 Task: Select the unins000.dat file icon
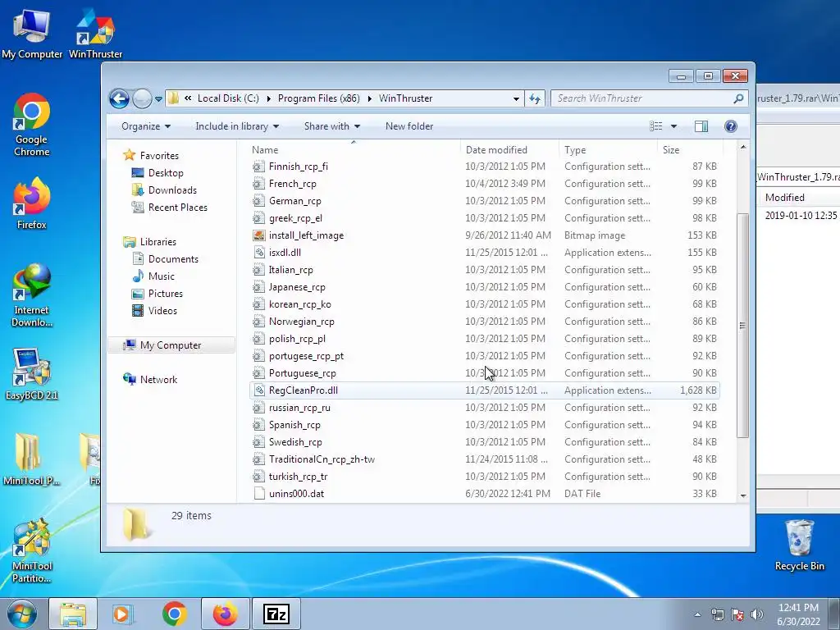(258, 494)
